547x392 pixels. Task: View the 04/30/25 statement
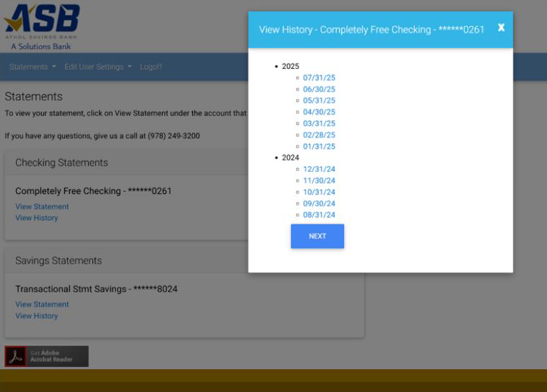click(319, 112)
